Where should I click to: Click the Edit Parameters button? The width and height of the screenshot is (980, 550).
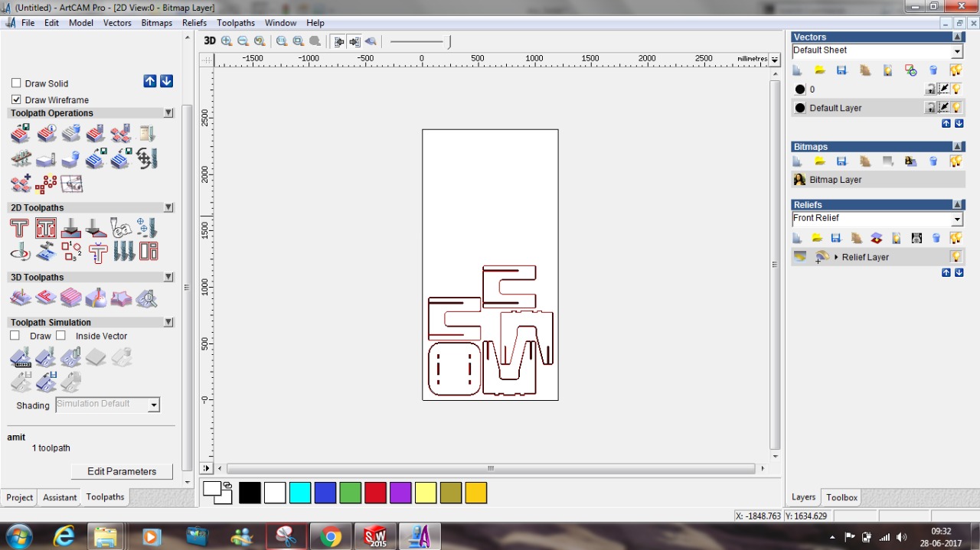pos(122,471)
